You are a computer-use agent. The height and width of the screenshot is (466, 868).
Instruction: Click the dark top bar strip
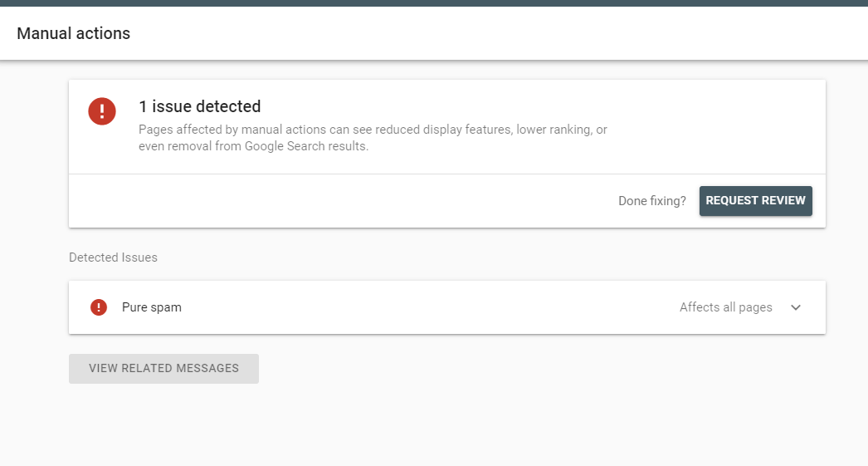click(434, 2)
